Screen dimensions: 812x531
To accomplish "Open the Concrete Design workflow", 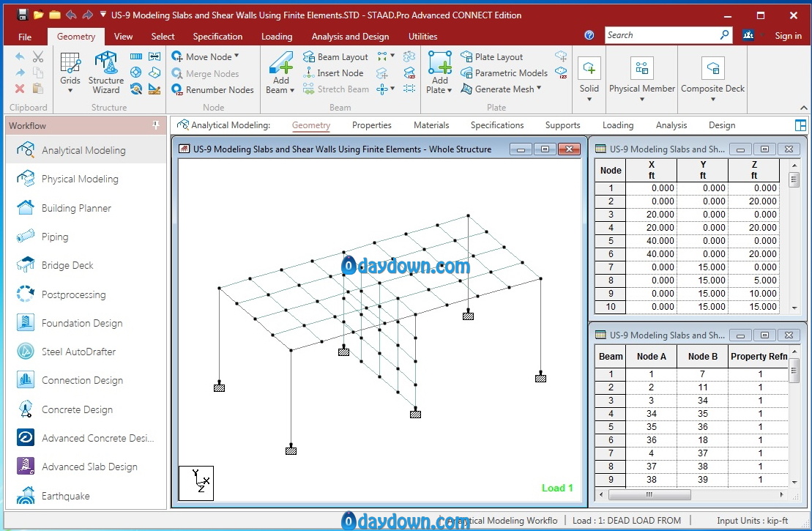I will [x=86, y=409].
